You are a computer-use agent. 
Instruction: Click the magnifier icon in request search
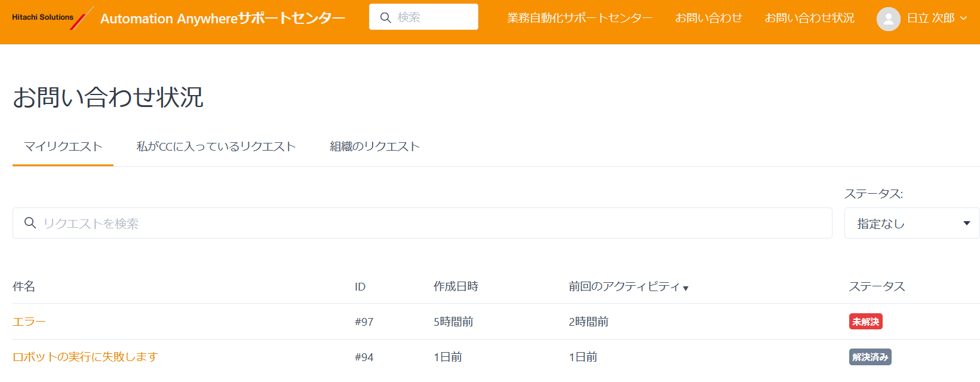[30, 223]
